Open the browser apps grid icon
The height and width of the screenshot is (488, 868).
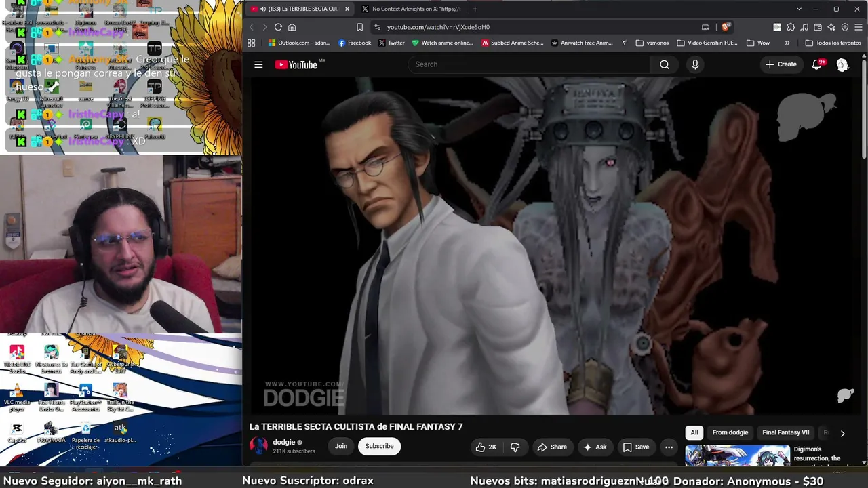pos(252,43)
